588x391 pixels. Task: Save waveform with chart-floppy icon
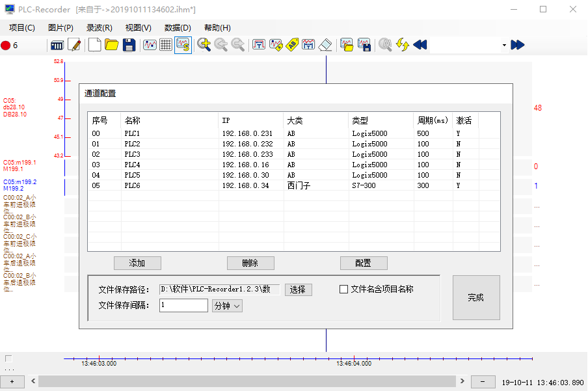coord(364,45)
